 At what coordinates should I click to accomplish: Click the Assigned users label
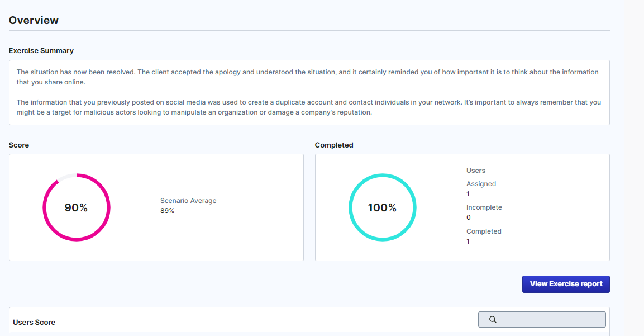(481, 184)
